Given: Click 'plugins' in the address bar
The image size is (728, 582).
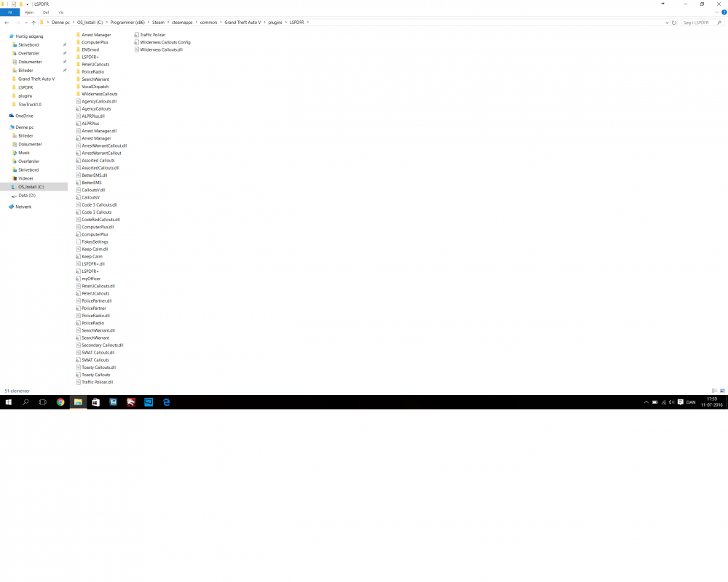Looking at the screenshot, I should click(275, 23).
